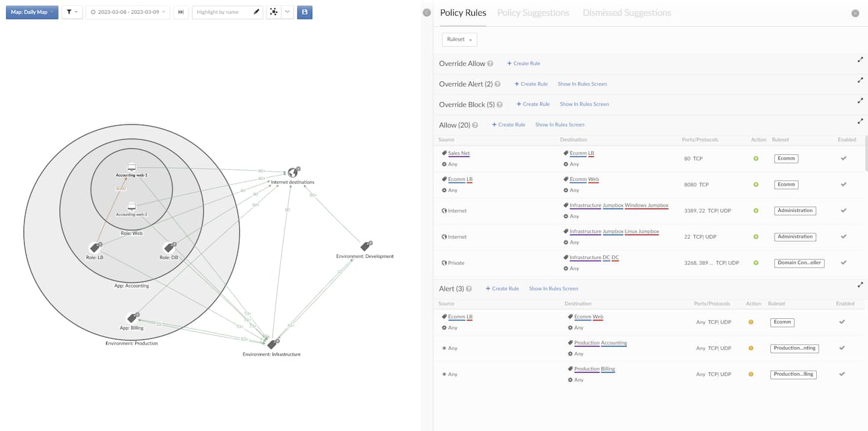Click the skip-to-latest time icon
The width and height of the screenshot is (868, 431).
[180, 12]
